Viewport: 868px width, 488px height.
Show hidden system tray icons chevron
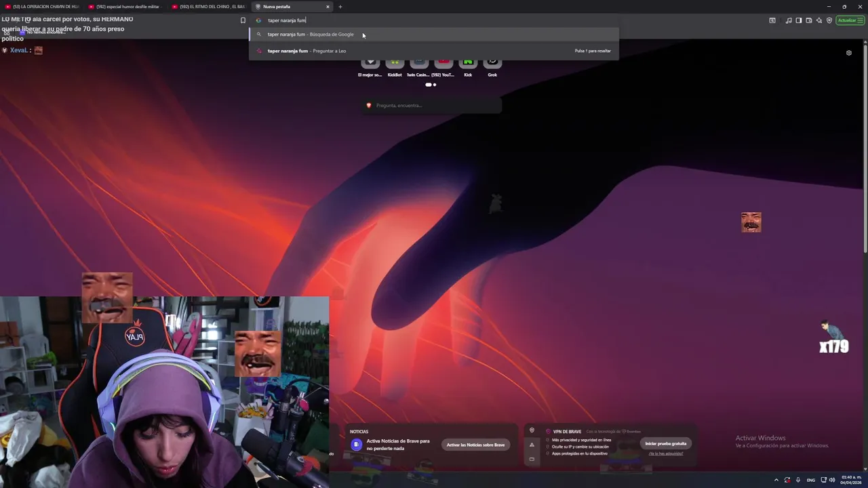click(x=776, y=480)
